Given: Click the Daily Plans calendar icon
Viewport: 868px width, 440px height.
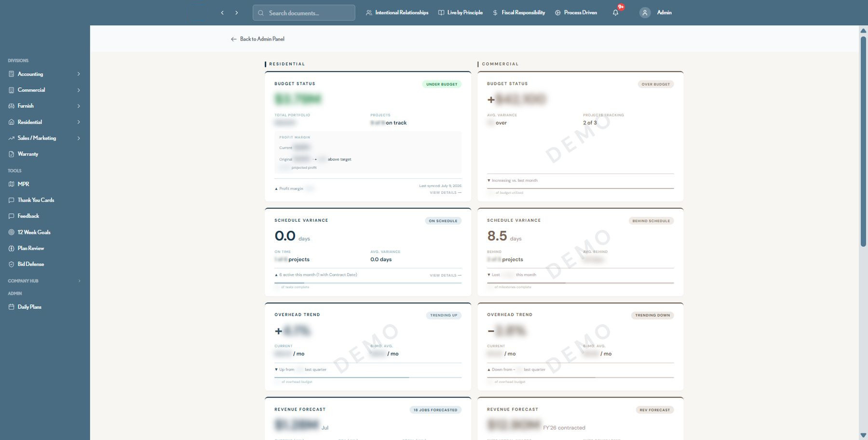Looking at the screenshot, I should pyautogui.click(x=12, y=307).
